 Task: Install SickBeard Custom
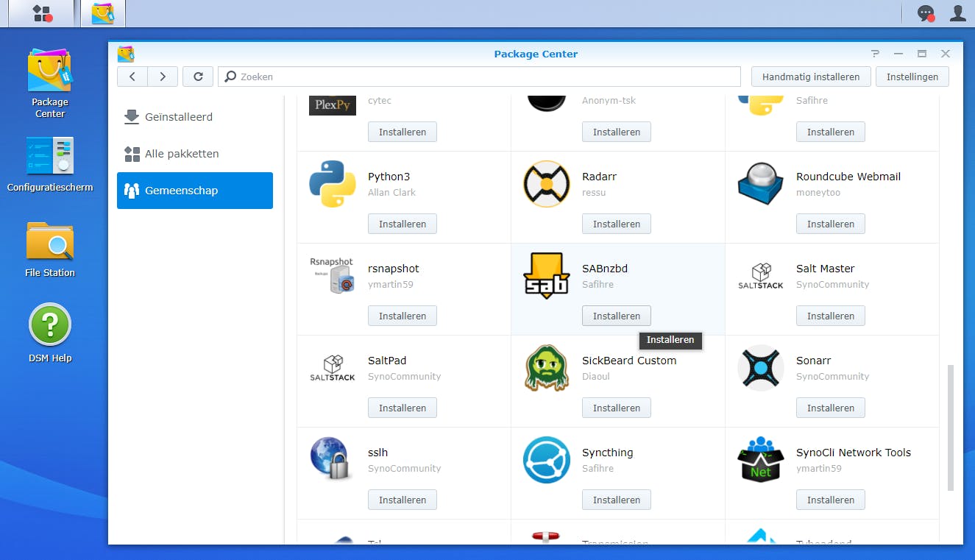click(x=617, y=408)
